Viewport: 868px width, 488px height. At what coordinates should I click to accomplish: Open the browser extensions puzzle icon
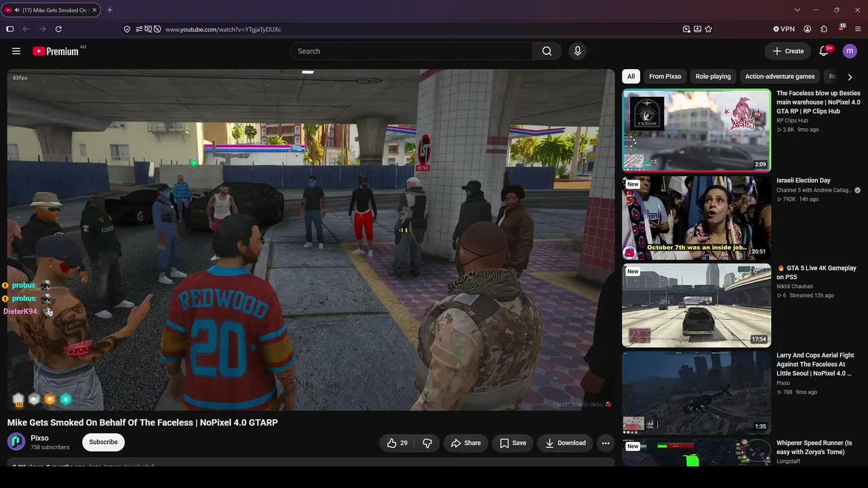tap(824, 29)
